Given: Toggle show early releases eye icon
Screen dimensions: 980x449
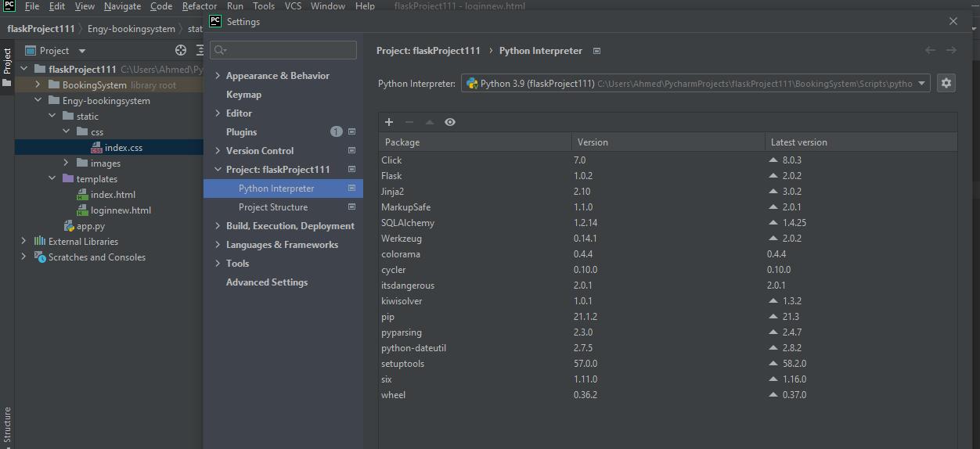Looking at the screenshot, I should pyautogui.click(x=450, y=122).
